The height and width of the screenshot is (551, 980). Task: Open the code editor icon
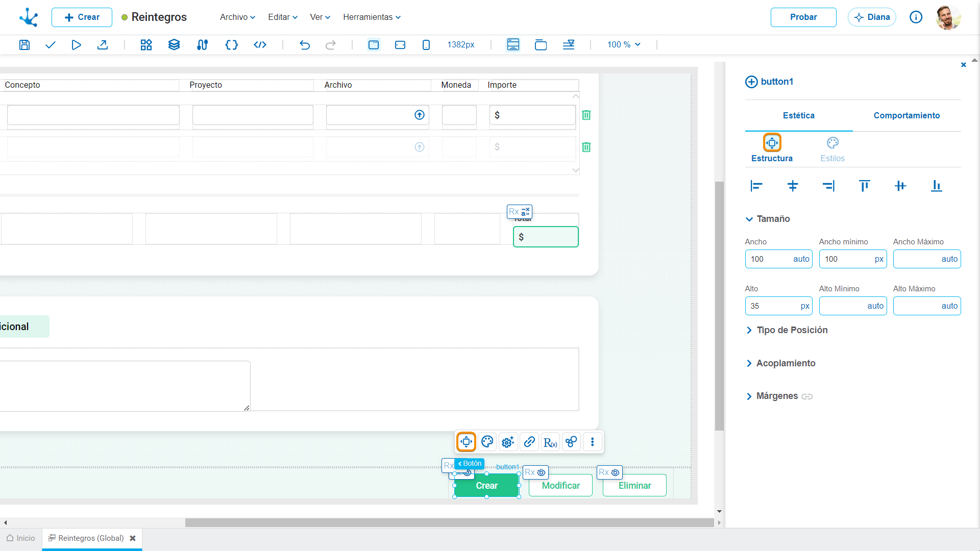pyautogui.click(x=260, y=45)
